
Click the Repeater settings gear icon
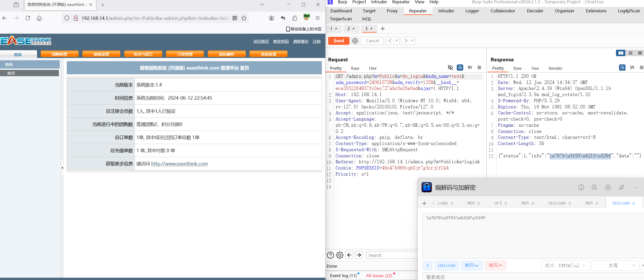point(355,41)
